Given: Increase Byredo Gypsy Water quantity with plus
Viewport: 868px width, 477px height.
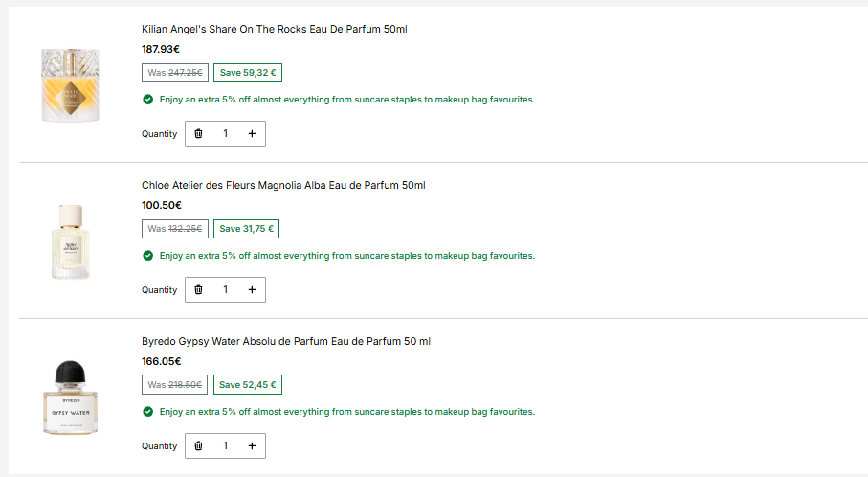Looking at the screenshot, I should [x=252, y=446].
